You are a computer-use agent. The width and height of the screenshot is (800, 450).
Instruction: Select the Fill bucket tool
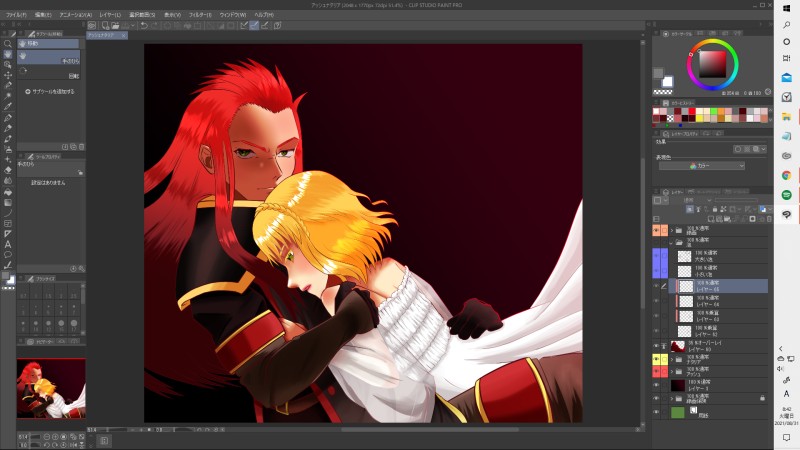(x=8, y=192)
